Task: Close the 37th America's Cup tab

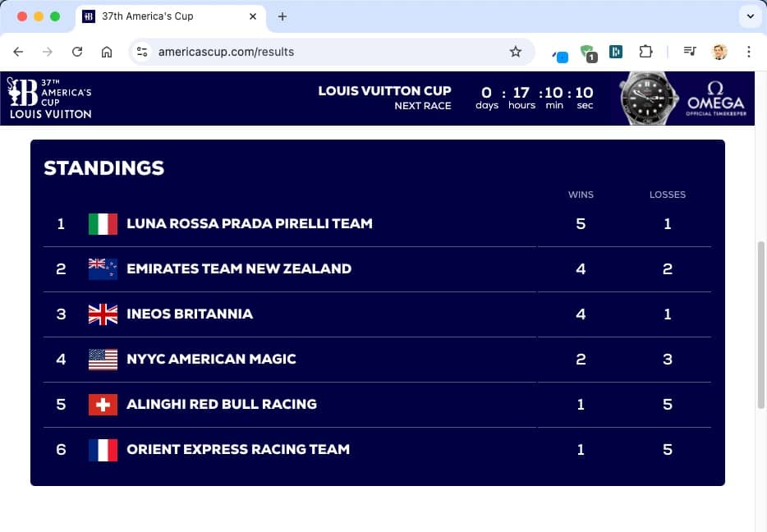Action: coord(253,16)
